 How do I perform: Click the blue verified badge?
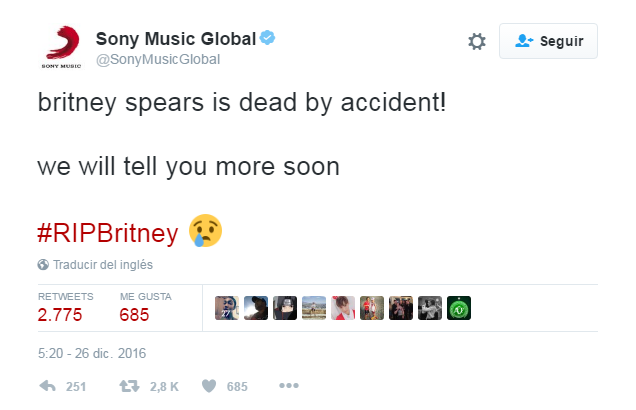268,38
